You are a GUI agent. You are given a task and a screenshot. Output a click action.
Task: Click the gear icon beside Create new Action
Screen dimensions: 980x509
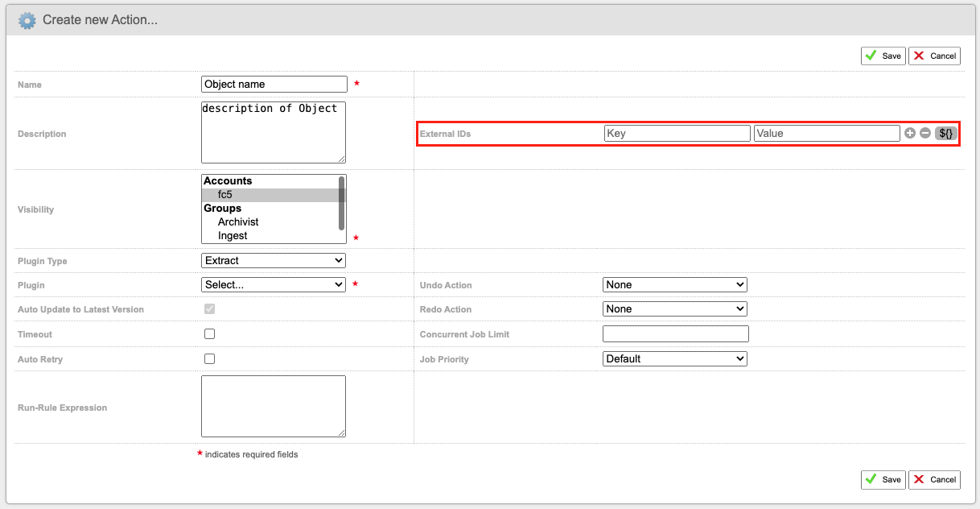tap(27, 20)
